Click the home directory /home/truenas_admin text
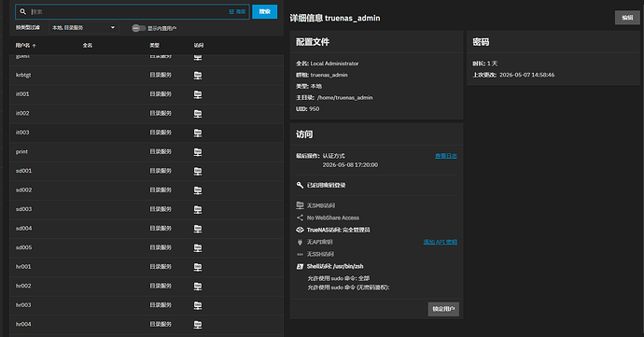This screenshot has width=644, height=337. [x=344, y=98]
